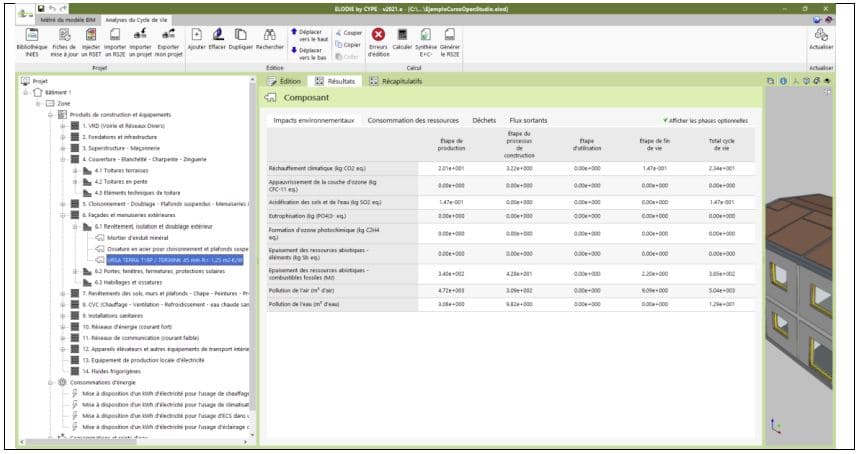861x454 pixels.
Task: Select the Déchets tab
Action: coord(484,120)
